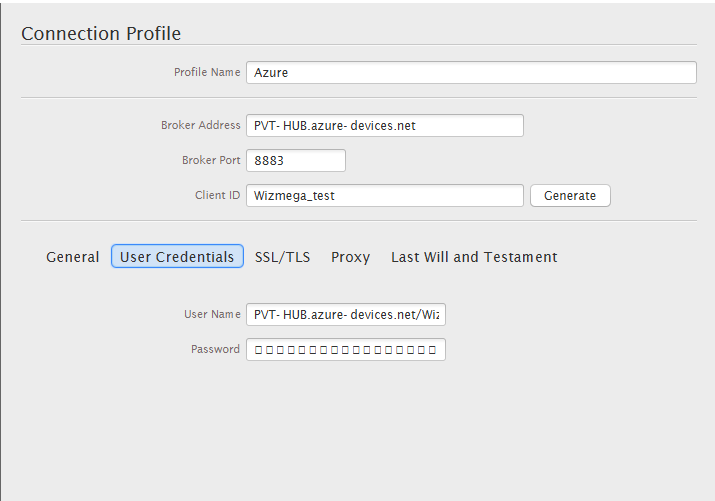This screenshot has width=715, height=501.
Task: Open the Last Will and Testament tab
Action: (474, 257)
